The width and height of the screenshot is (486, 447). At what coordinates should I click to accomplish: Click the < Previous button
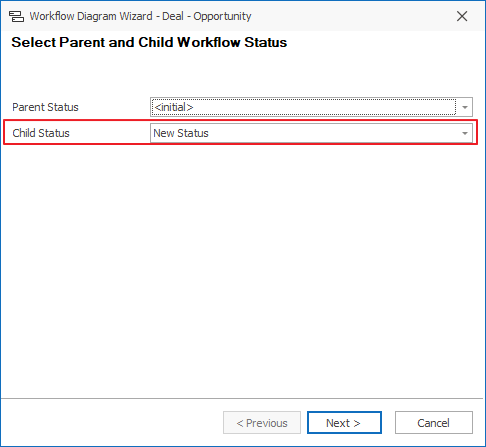[262, 423]
